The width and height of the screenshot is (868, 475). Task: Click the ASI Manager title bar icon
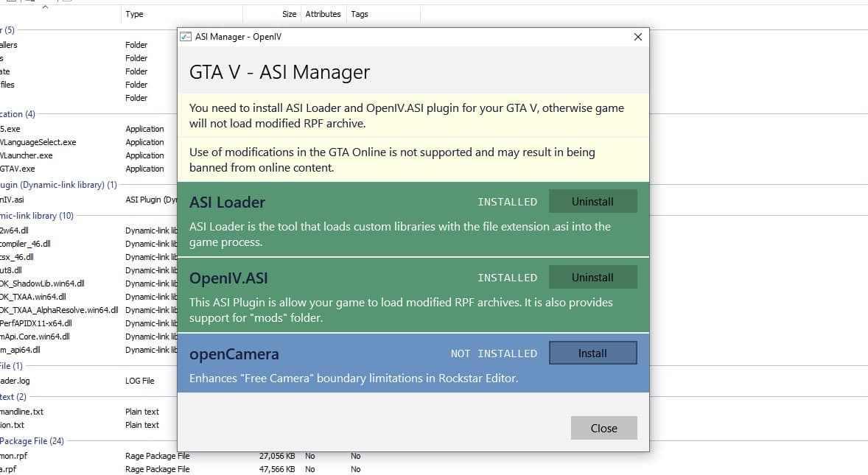tap(186, 37)
